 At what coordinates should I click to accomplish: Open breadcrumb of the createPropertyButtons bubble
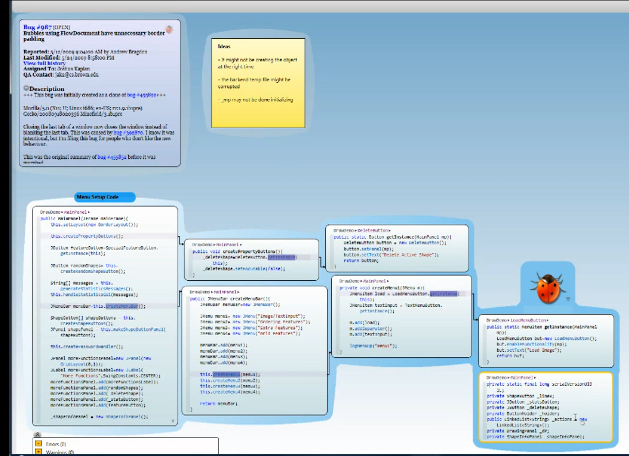[216, 244]
